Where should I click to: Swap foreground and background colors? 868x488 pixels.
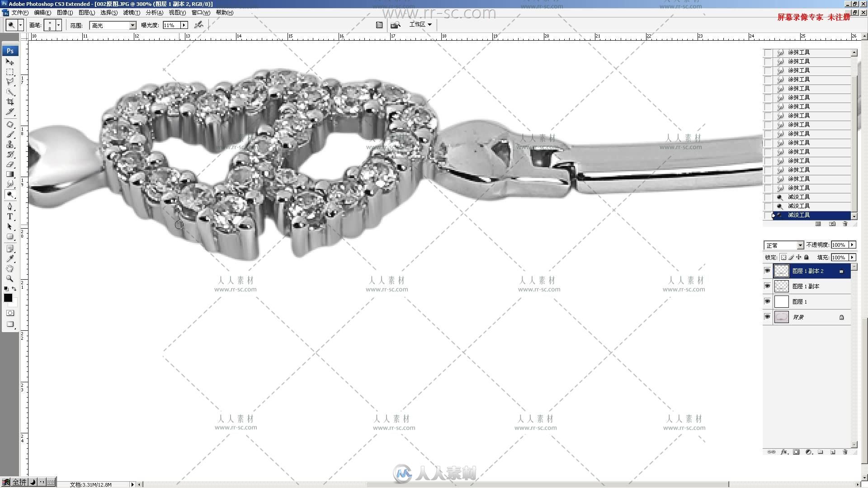tap(14, 288)
